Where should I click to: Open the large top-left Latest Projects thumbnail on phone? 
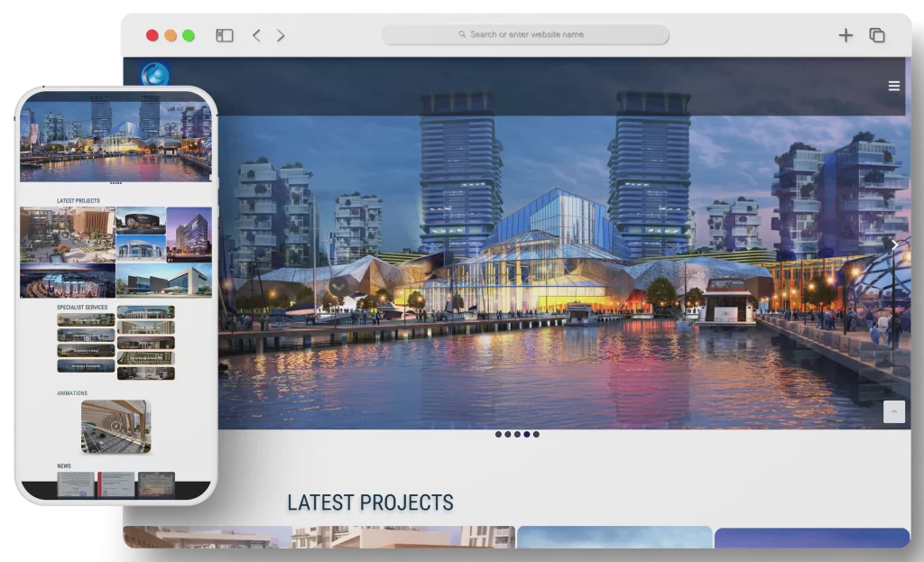pos(68,235)
